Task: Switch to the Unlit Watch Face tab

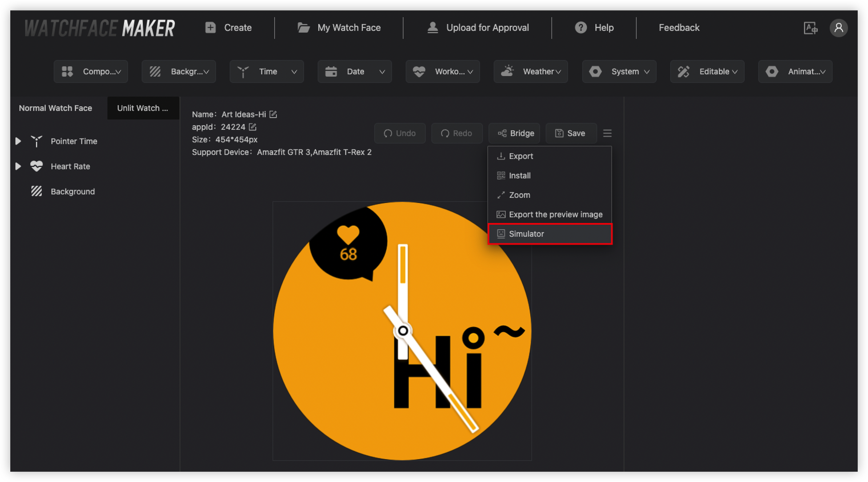Action: tap(143, 108)
